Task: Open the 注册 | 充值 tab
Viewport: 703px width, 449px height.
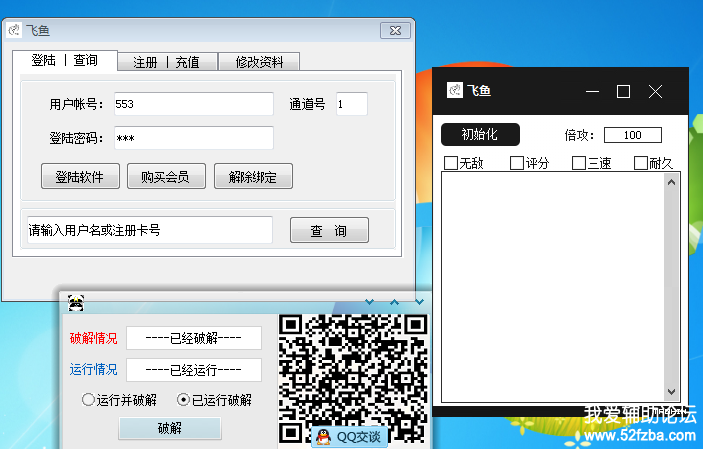Action: pos(167,62)
